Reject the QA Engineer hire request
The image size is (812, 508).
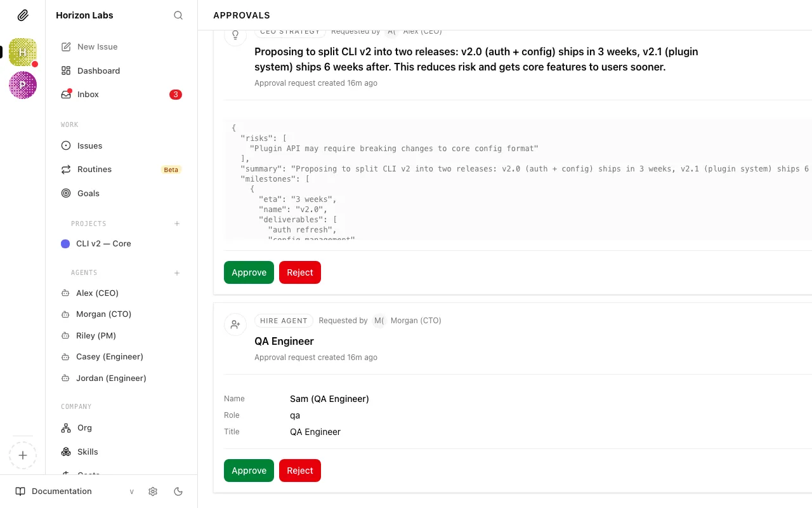pyautogui.click(x=300, y=471)
